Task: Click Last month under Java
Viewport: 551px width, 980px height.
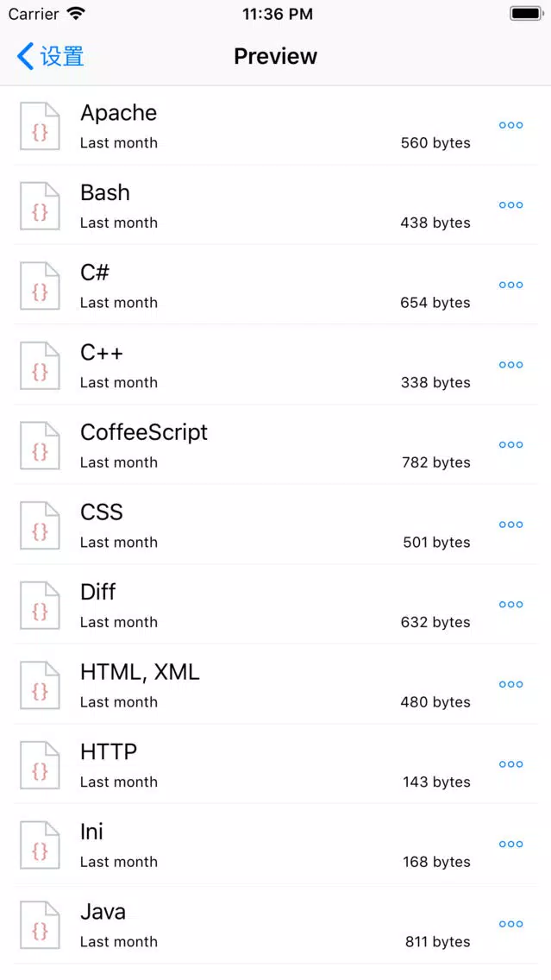Action: point(119,942)
